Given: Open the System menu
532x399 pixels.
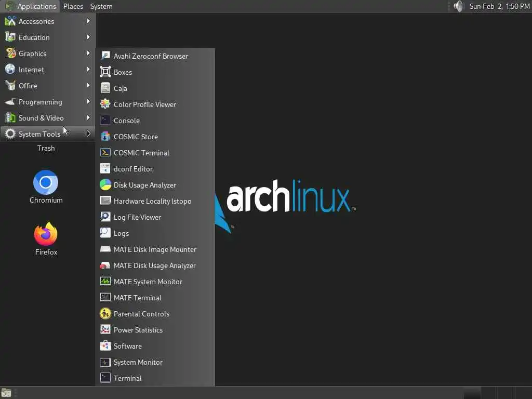Looking at the screenshot, I should (x=101, y=6).
